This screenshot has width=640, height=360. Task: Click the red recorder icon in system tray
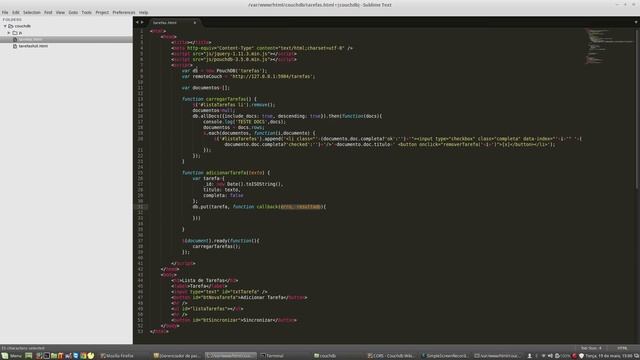574,356
